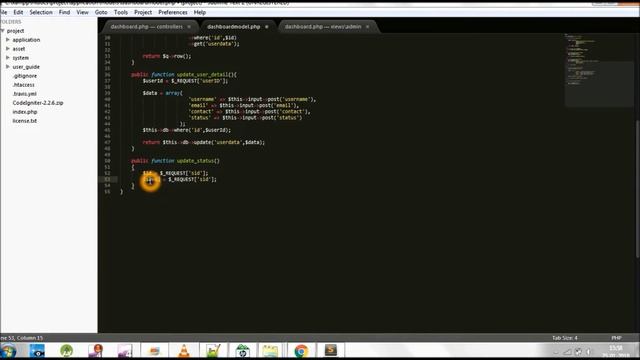Open the Tab Size: 4 selector
This screenshot has width=640, height=360.
point(564,338)
